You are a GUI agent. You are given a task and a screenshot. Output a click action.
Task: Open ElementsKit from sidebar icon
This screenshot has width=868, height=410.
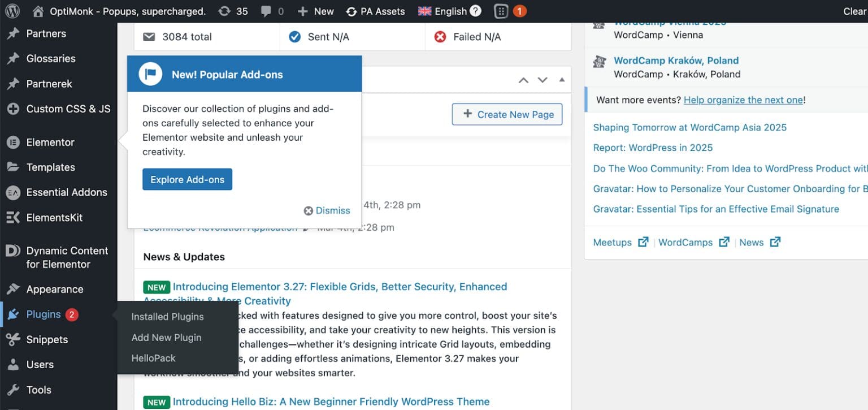click(13, 218)
